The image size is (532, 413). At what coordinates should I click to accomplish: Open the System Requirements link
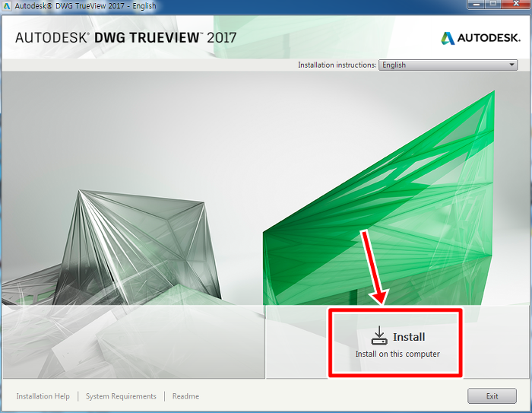121,396
